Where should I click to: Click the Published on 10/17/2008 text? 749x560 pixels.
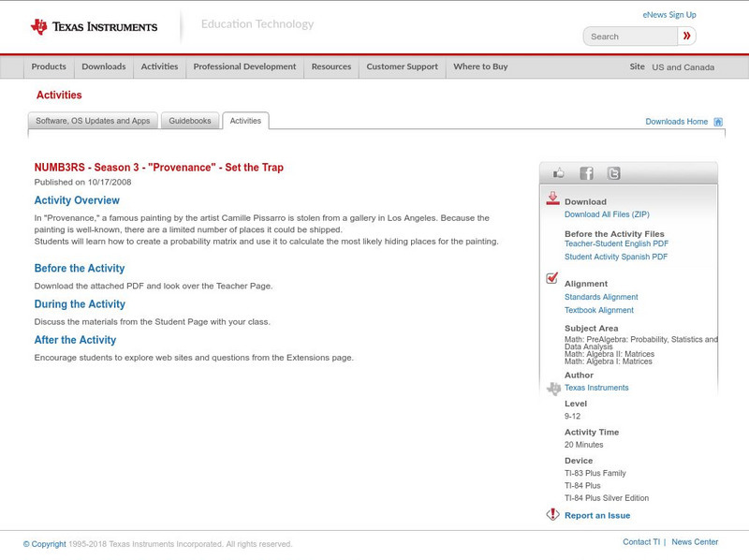click(82, 182)
